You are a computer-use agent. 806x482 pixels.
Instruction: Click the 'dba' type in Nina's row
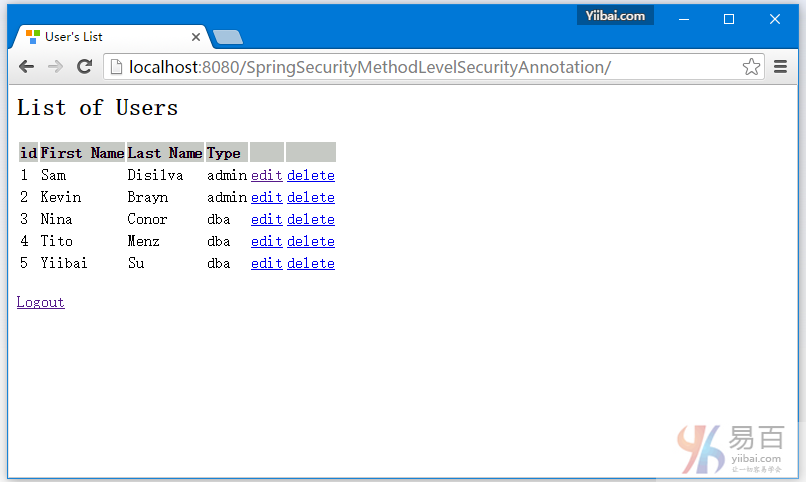click(218, 219)
